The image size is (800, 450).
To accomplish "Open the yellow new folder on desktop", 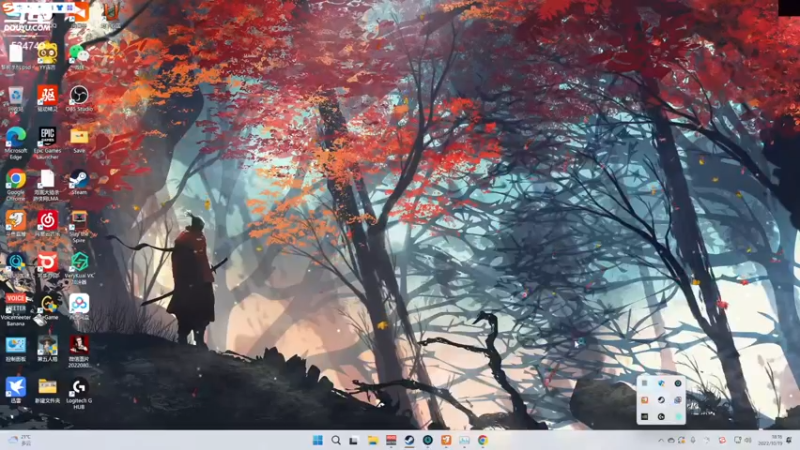I will pos(47,390).
